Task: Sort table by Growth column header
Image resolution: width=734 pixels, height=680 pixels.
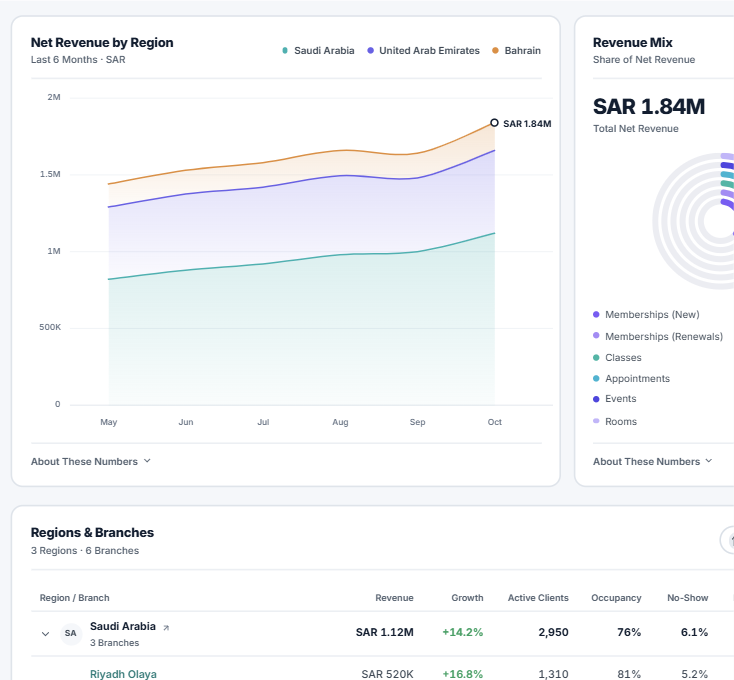Action: click(x=467, y=598)
